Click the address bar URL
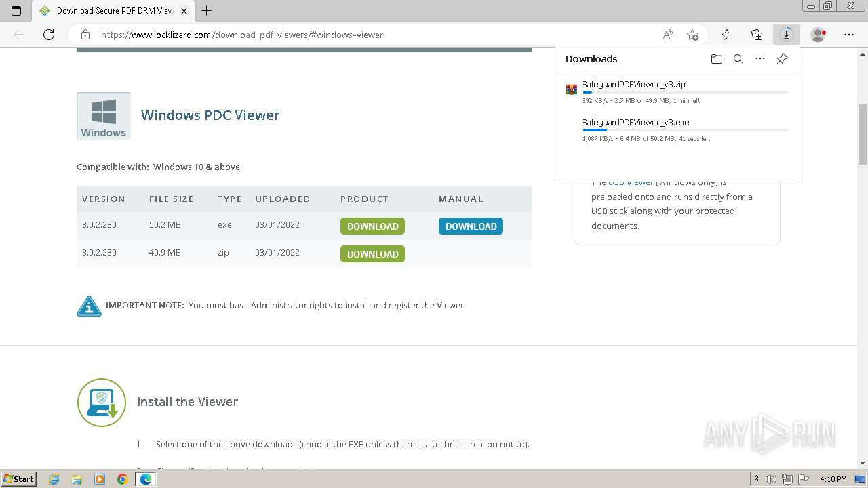This screenshot has height=488, width=868. click(x=242, y=35)
